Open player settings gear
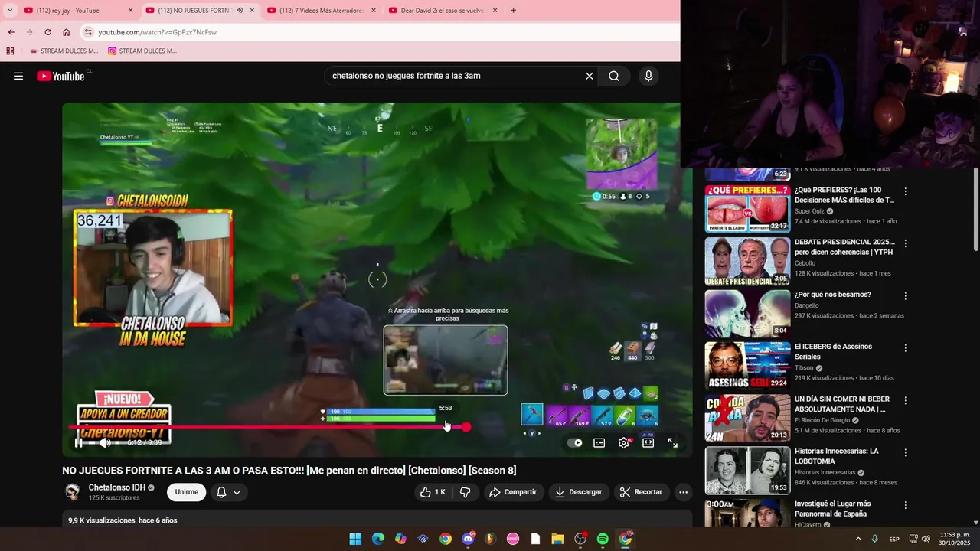 [624, 442]
